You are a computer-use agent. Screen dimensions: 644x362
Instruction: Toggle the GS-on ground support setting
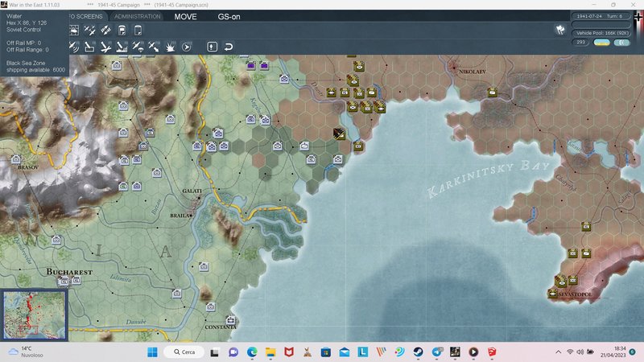tap(229, 17)
